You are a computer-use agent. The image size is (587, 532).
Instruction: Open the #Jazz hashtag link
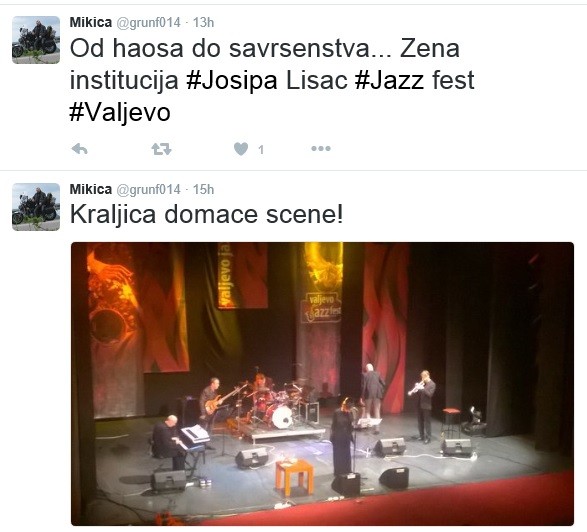pyautogui.click(x=389, y=80)
